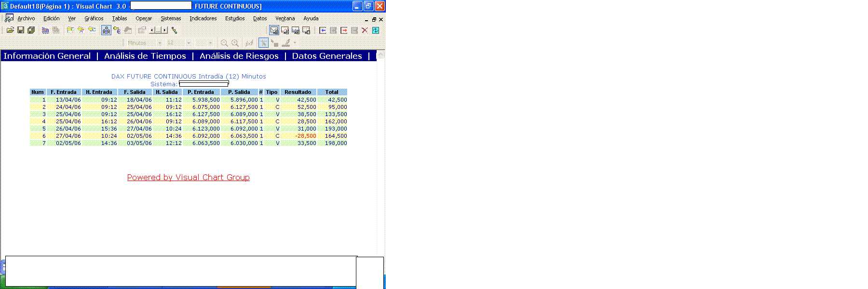Follow Powered by Visual Chart Group link
This screenshot has width=868, height=289.
pos(189,177)
